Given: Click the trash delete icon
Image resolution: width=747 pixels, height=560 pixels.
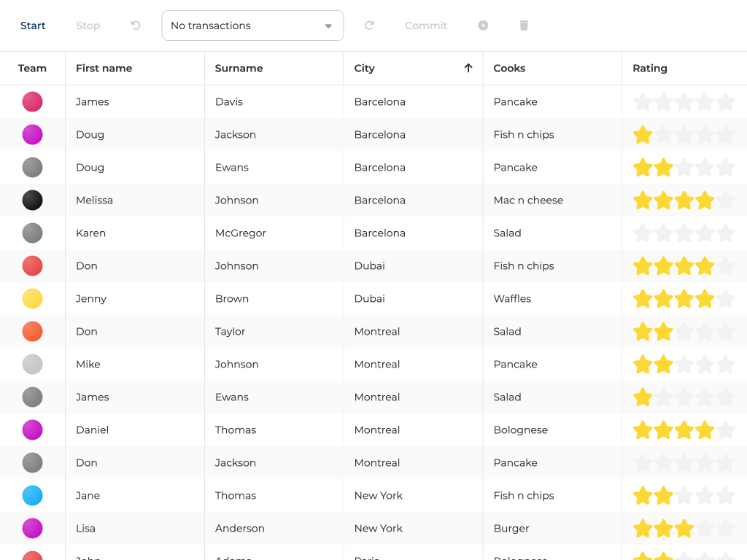Looking at the screenshot, I should [524, 26].
